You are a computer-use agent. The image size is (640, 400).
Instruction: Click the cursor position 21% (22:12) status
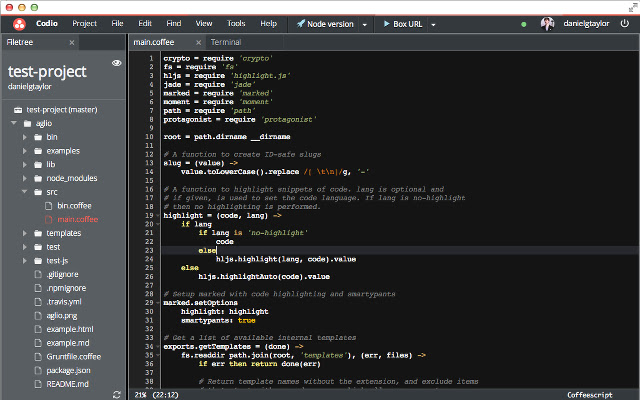click(x=157, y=395)
